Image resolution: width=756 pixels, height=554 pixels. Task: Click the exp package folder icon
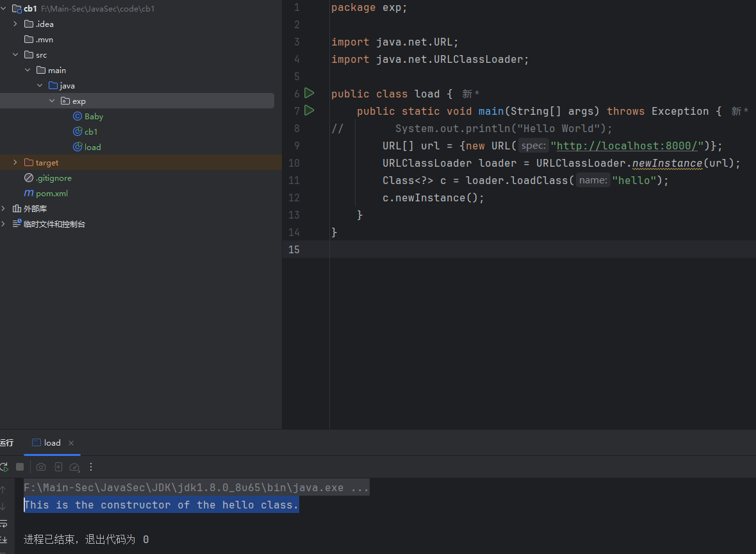pos(65,101)
